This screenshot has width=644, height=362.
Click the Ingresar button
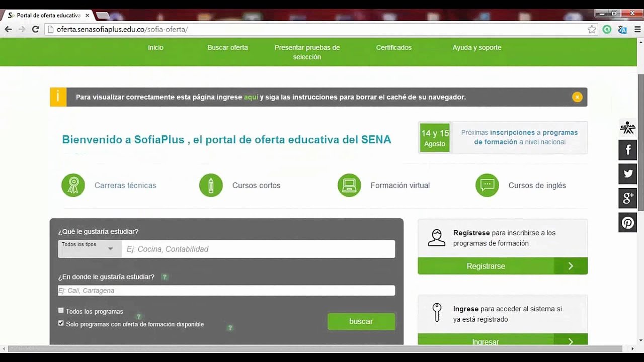[x=503, y=340]
